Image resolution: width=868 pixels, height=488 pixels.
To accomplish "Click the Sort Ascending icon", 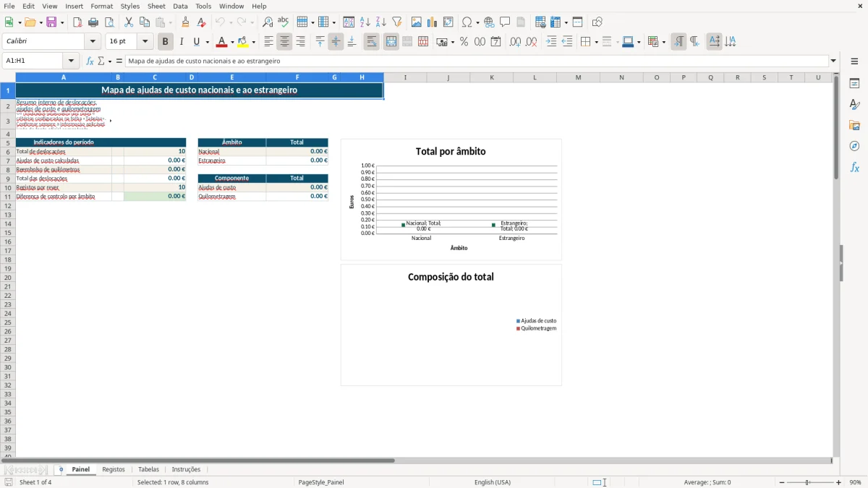I will [x=365, y=22].
